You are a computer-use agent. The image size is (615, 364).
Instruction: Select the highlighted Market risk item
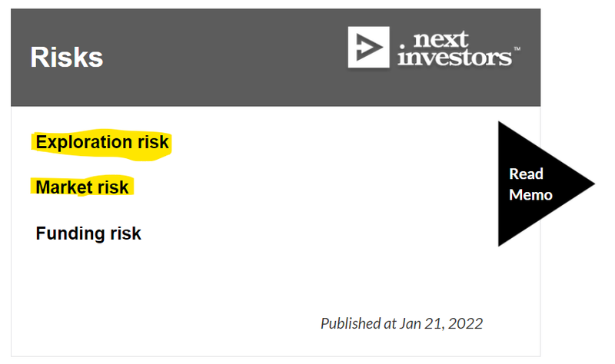[x=82, y=187]
